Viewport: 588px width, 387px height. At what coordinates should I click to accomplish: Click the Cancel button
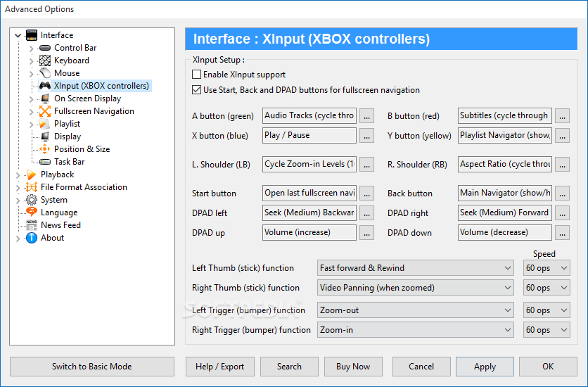click(421, 367)
